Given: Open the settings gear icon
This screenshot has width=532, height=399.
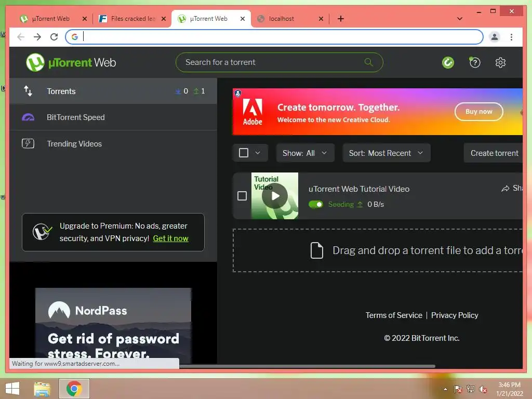Looking at the screenshot, I should point(500,62).
